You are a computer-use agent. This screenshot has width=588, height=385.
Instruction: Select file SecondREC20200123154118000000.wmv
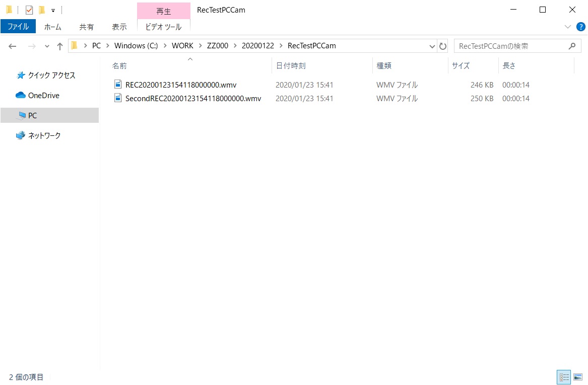point(193,99)
